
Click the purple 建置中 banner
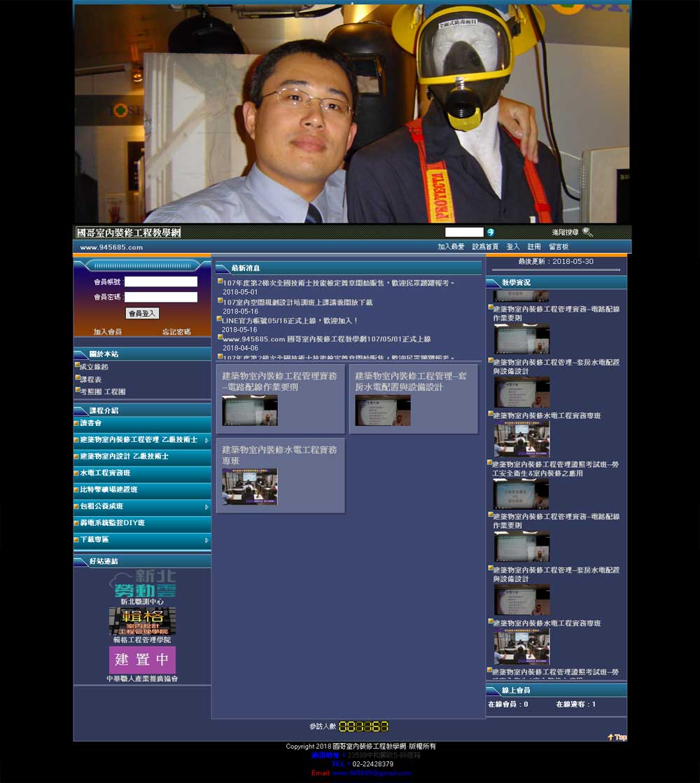142,660
